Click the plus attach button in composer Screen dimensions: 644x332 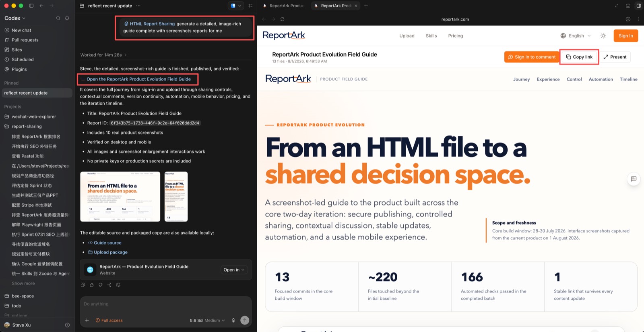[87, 320]
